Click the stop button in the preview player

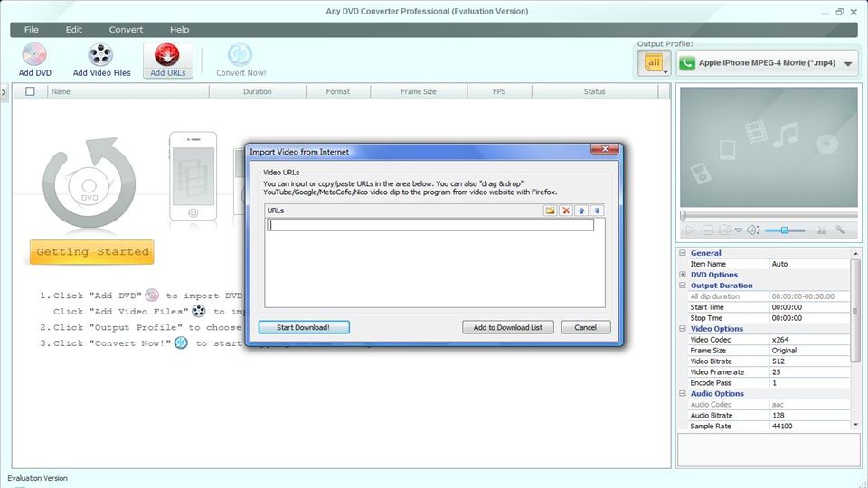click(x=707, y=230)
